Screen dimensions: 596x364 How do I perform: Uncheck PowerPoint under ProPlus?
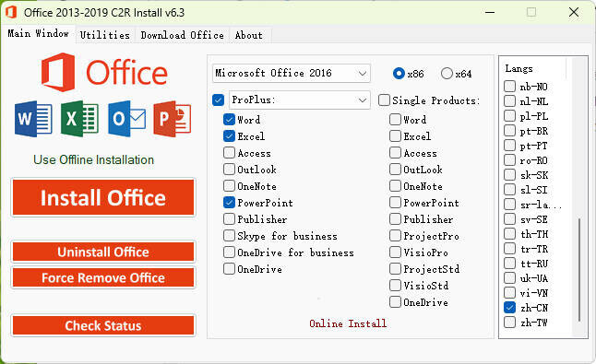point(229,203)
